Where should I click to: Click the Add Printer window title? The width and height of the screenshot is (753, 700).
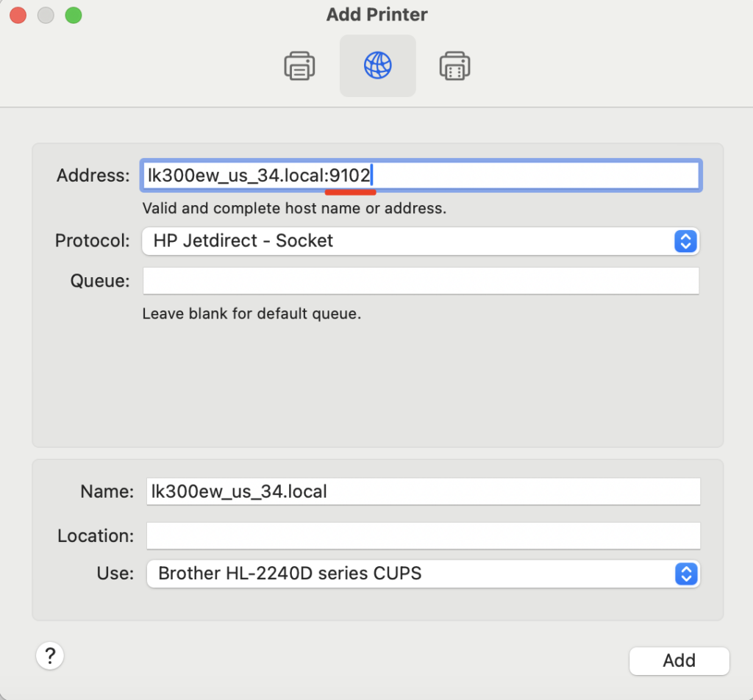click(x=376, y=15)
